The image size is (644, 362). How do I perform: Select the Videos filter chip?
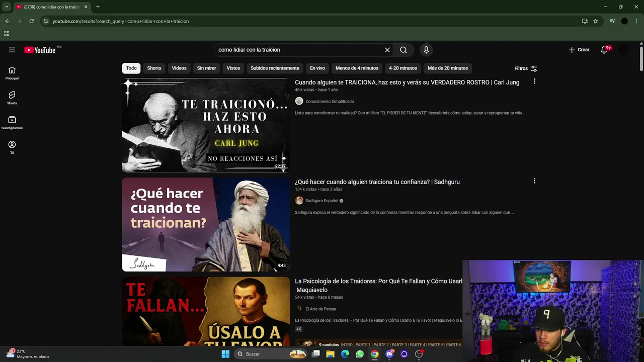tap(179, 68)
